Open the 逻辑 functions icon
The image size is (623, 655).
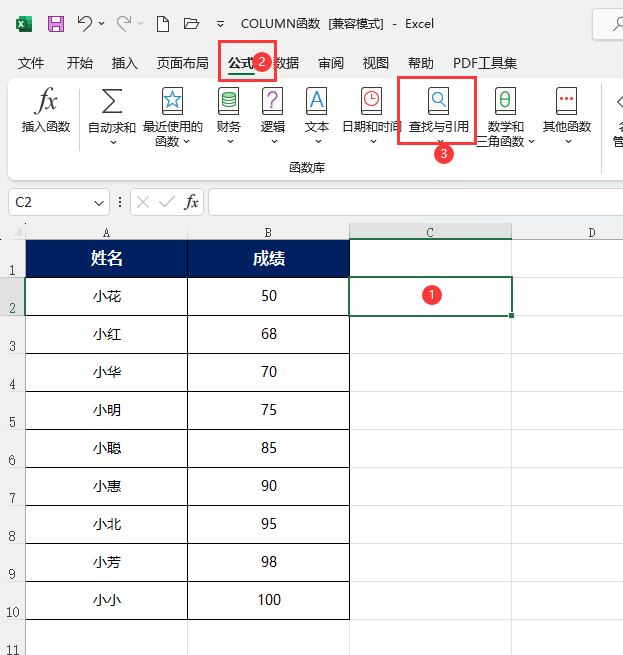pyautogui.click(x=272, y=101)
